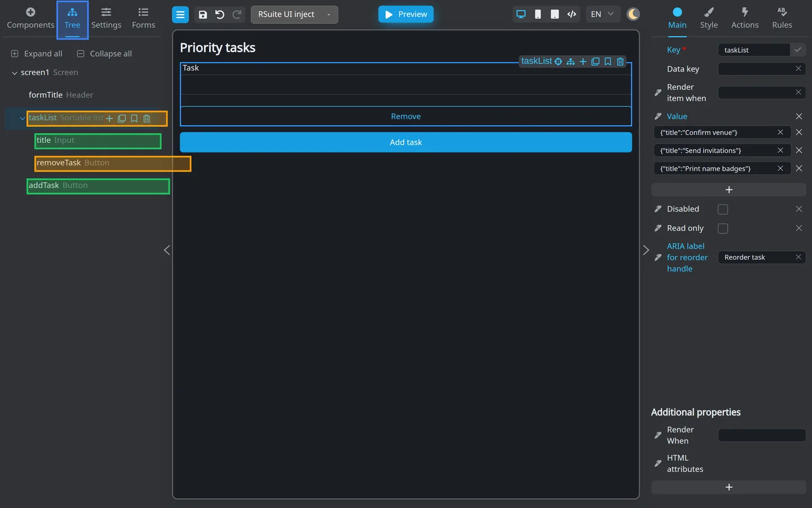Toggle the Read only checkbox
The image size is (812, 508).
click(723, 229)
